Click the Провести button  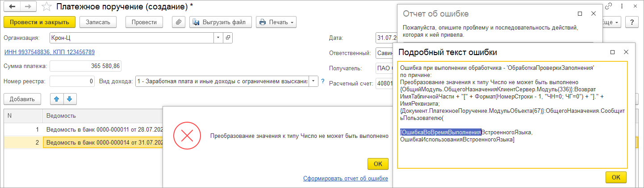point(144,21)
